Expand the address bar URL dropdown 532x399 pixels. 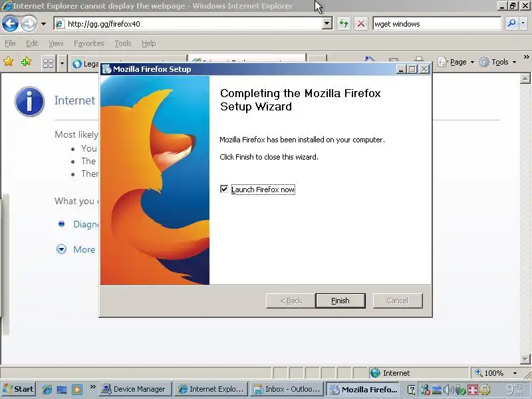[327, 24]
